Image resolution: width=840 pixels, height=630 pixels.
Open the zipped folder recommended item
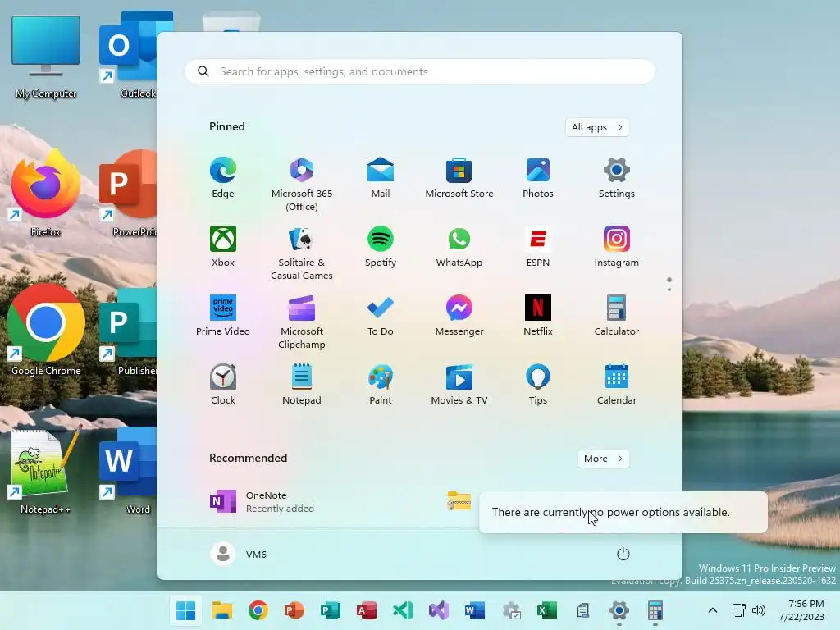click(459, 501)
